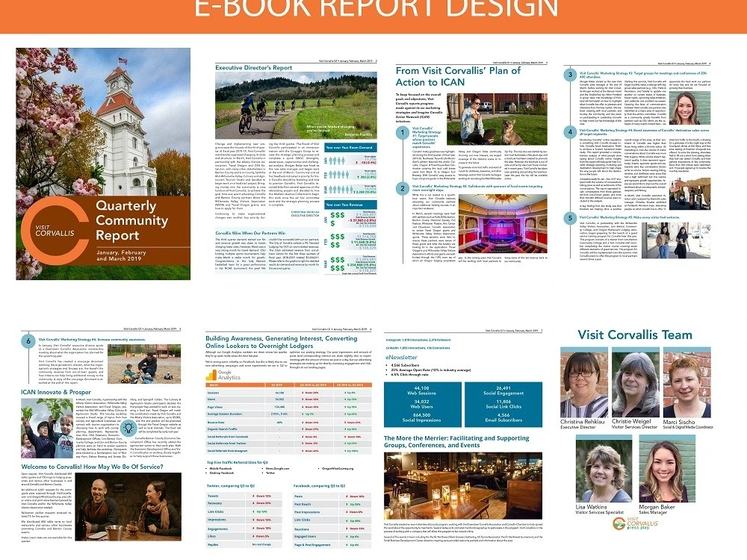Image resolution: width=747 pixels, height=560 pixels.
Task: Select the numbered circle 5 marker
Action: click(570, 219)
